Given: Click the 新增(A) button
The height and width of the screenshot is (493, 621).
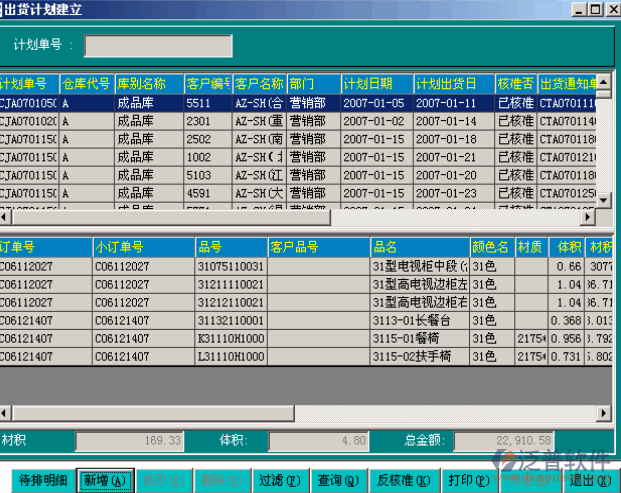Looking at the screenshot, I should coord(104,481).
